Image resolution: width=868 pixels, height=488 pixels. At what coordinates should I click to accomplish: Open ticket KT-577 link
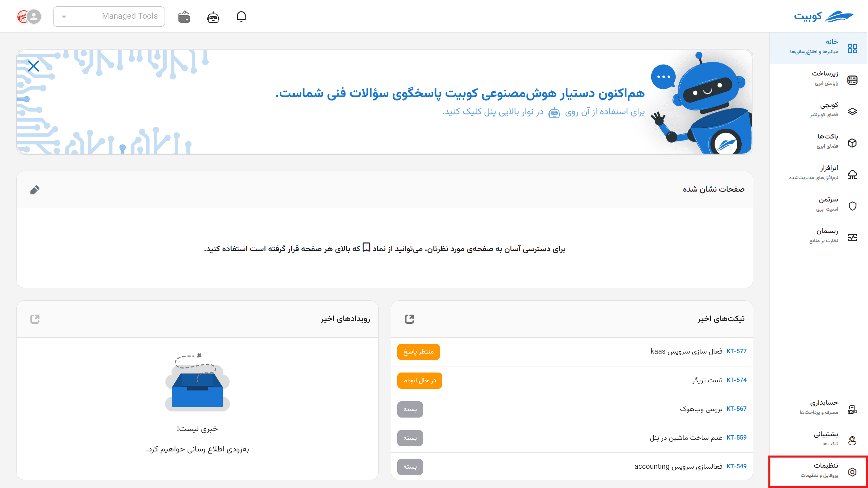click(736, 351)
